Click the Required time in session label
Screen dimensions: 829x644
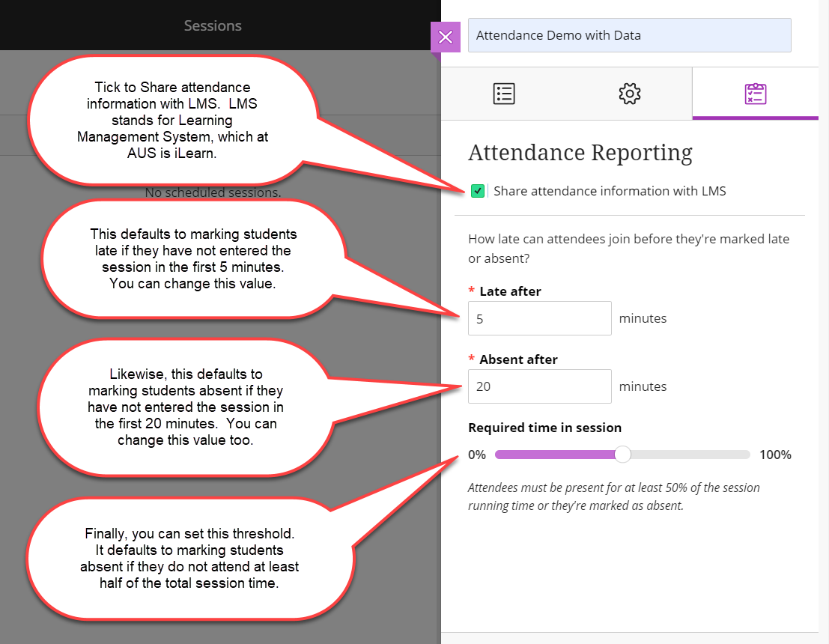click(x=544, y=428)
